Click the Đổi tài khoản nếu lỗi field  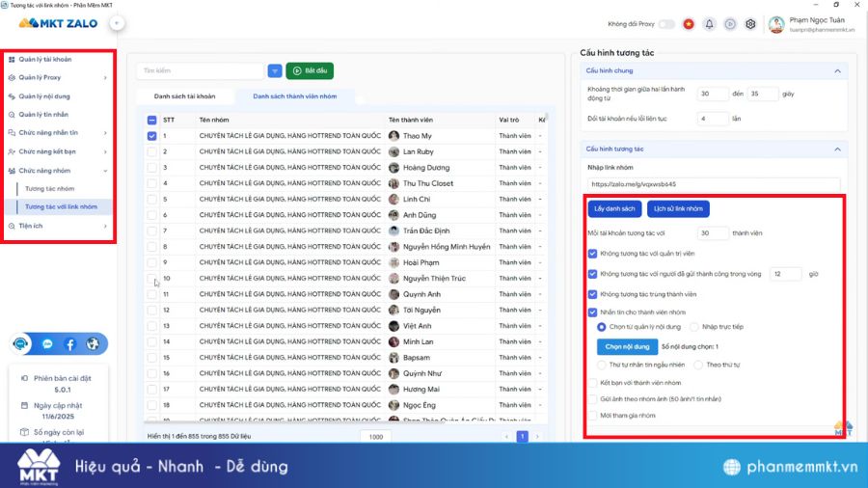point(713,119)
